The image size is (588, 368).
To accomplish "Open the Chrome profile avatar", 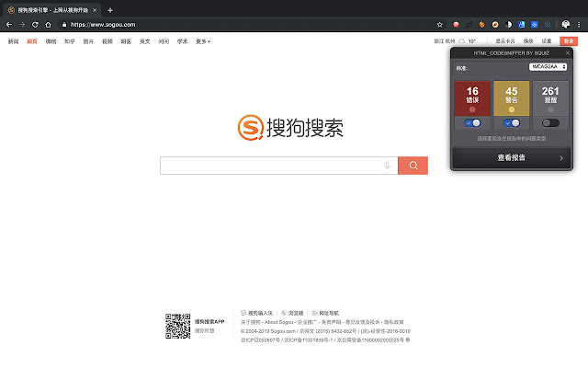I will 566,25.
